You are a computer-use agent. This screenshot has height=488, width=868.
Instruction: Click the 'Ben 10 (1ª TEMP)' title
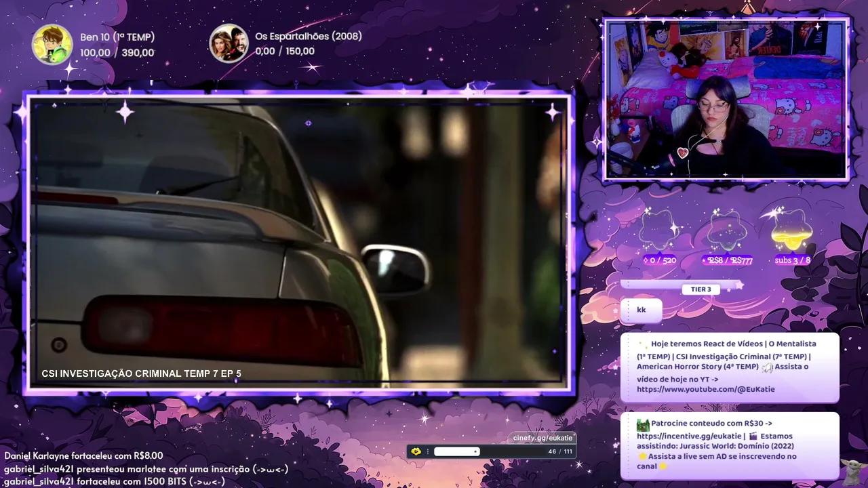tap(117, 37)
